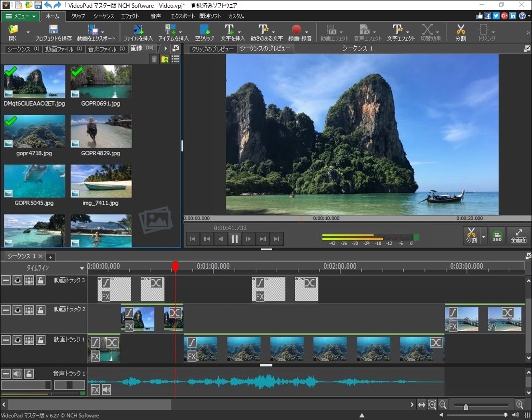Switch preview to 全画面 fullscreen
This screenshot has width=532, height=420.
click(x=519, y=236)
